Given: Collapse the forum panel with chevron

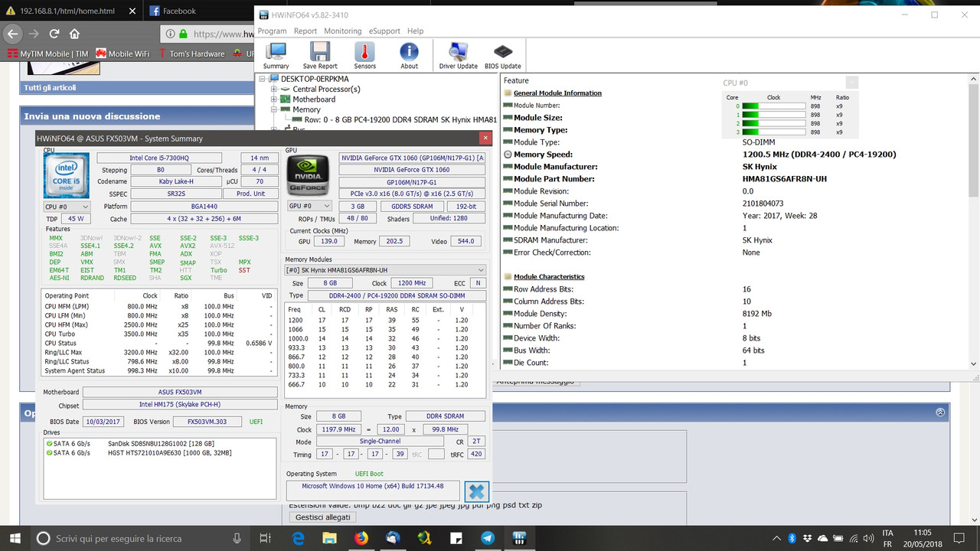Looking at the screenshot, I should [940, 412].
